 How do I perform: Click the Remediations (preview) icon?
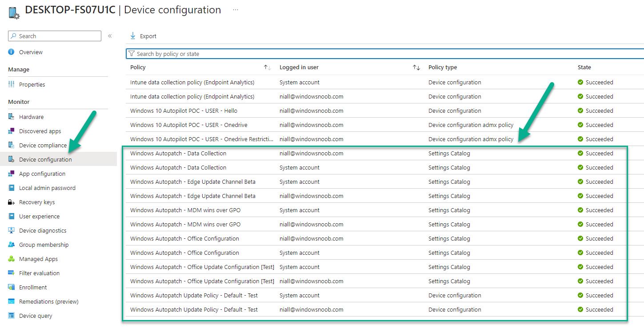pos(12,301)
